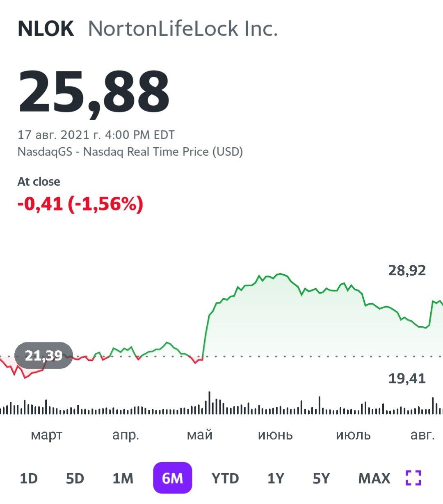Click the NLOK ticker symbol
The width and height of the screenshot is (443, 504).
[x=46, y=29]
